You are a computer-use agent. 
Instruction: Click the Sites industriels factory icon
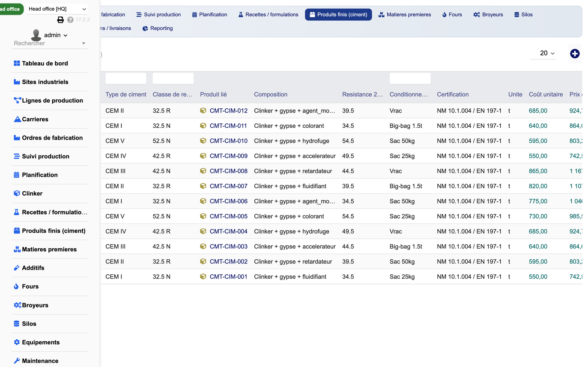click(17, 82)
